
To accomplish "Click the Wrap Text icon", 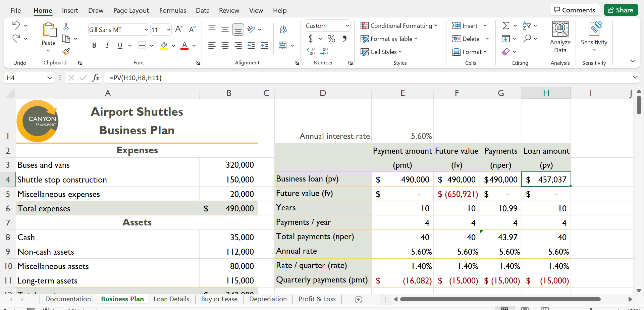I will (x=283, y=30).
